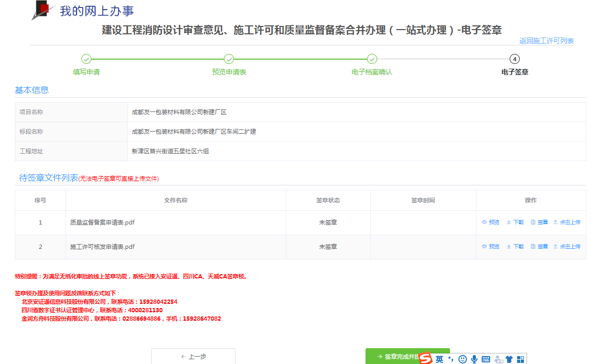This screenshot has height=364, width=600.
Task: Download 施工许可核发申请表.pdf via 下载
Action: (515, 247)
